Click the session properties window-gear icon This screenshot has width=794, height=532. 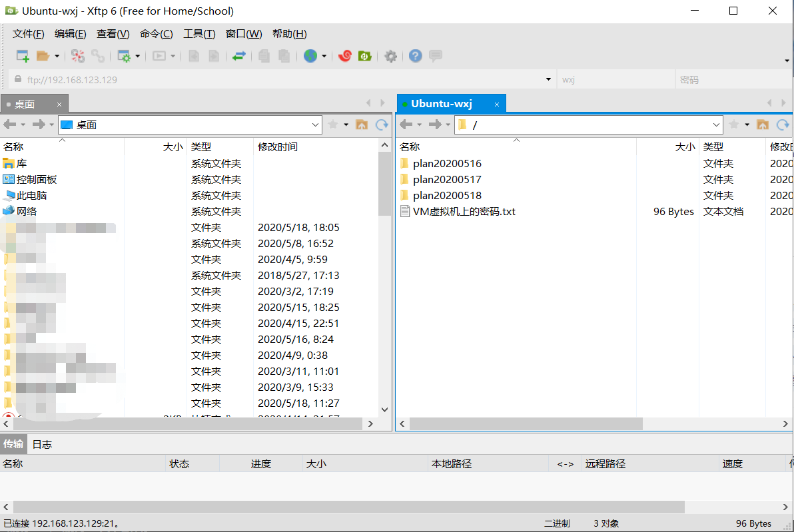(124, 56)
